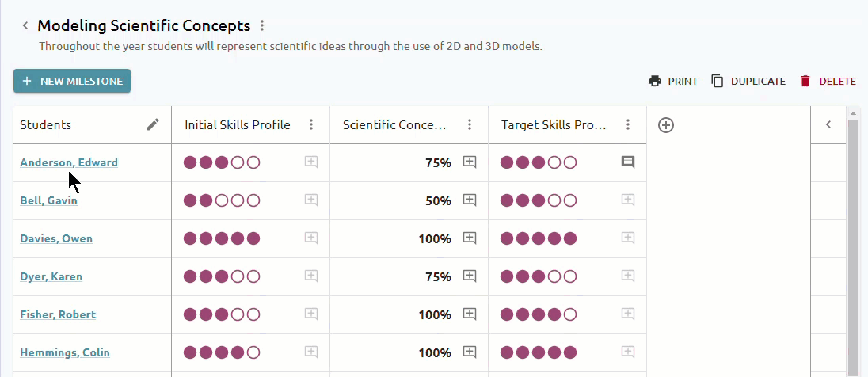The image size is (868, 377).
Task: Set Bell's Initial Skills to third circle
Action: 222,200
